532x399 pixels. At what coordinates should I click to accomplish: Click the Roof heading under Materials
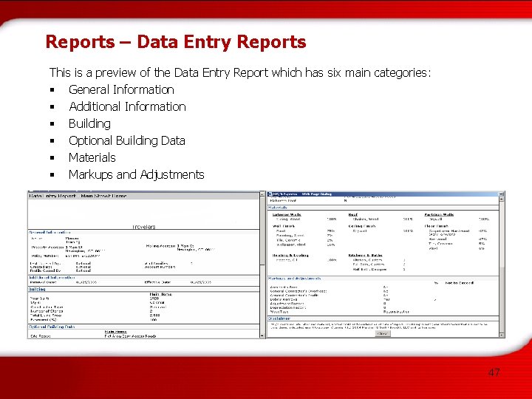point(353,214)
